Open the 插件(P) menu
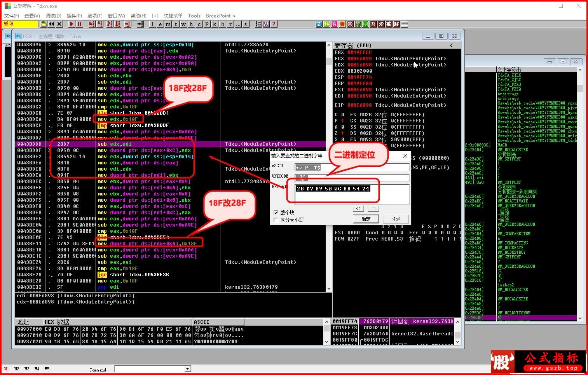Image resolution: width=588 pixels, height=375 pixels. (74, 16)
